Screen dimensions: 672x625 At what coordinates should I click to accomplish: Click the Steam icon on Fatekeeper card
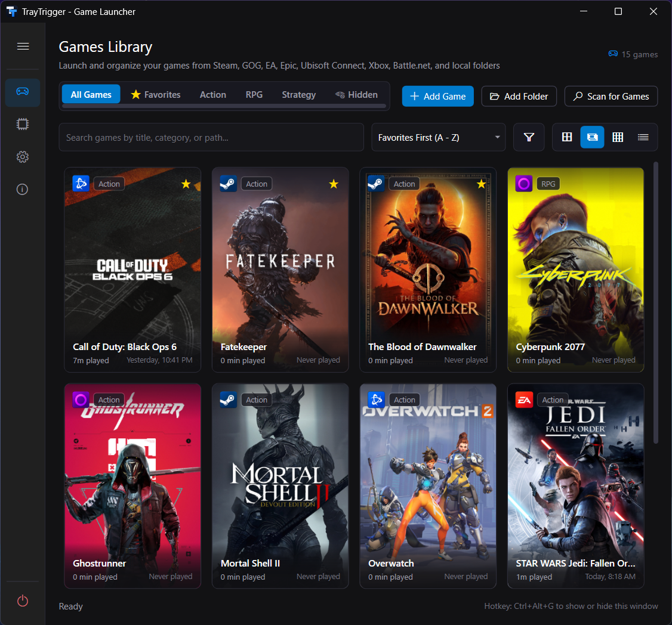click(x=229, y=184)
